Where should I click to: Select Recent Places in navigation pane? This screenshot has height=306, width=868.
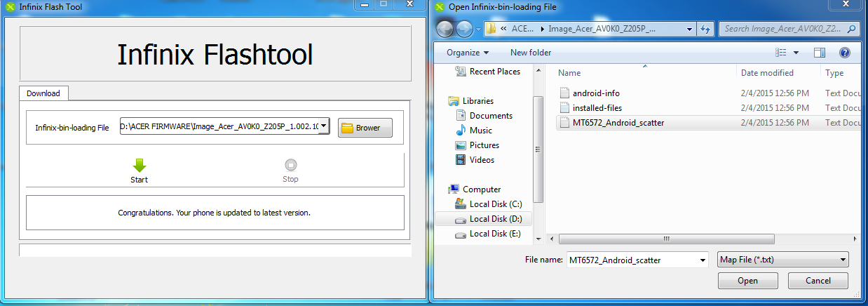tap(495, 72)
